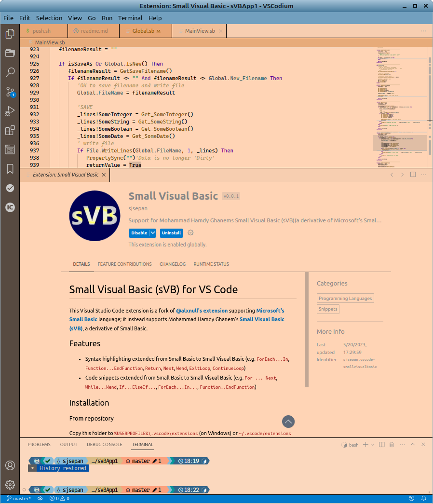The width and height of the screenshot is (433, 504).
Task: Open the master branch indicator in status bar
Action: pos(18,498)
